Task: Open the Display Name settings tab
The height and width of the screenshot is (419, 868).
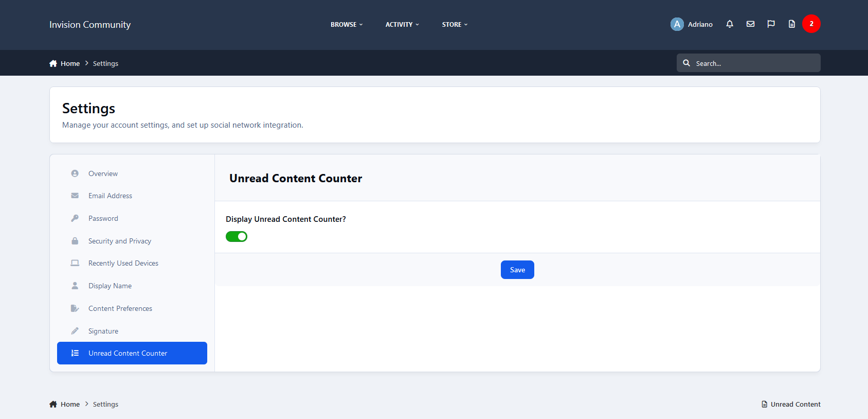Action: pos(132,286)
